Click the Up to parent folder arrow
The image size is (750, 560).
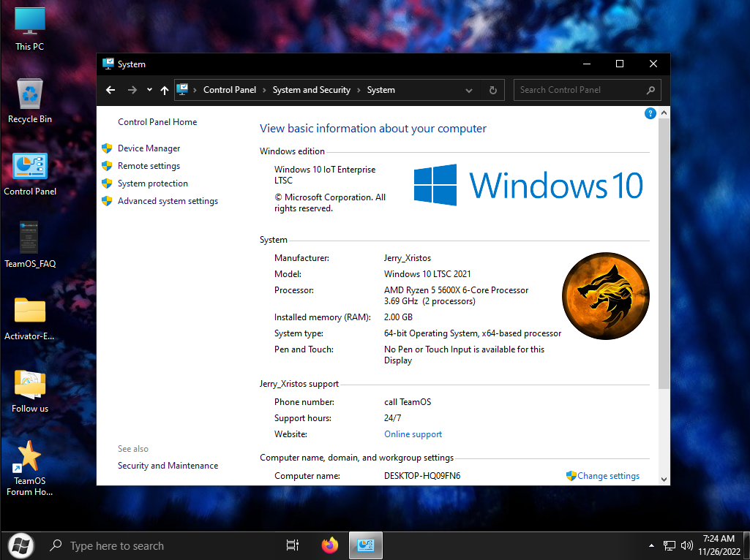click(164, 90)
